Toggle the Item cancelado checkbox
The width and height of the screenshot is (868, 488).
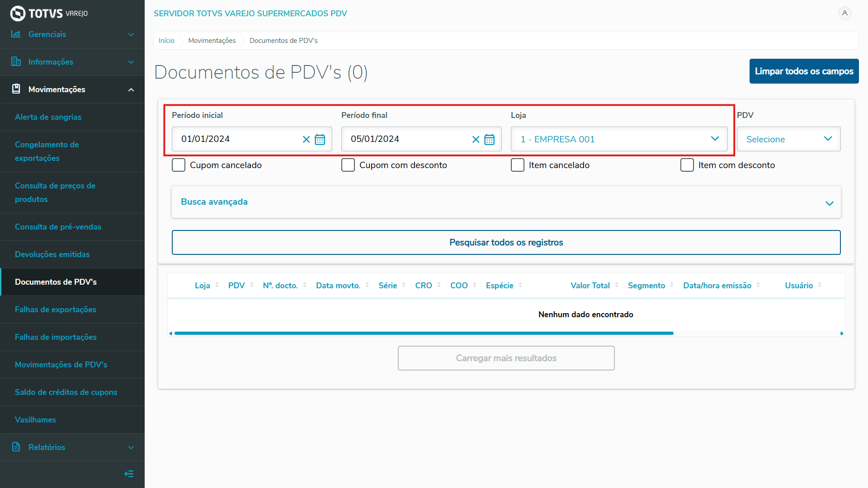pyautogui.click(x=518, y=165)
